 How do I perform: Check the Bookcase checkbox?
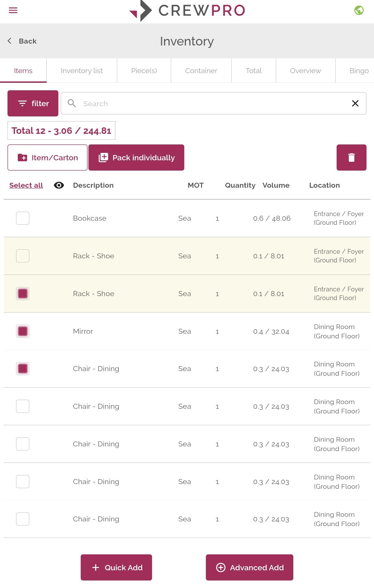(x=23, y=218)
